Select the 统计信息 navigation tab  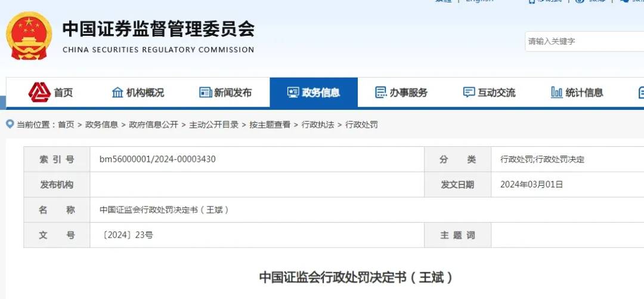577,93
